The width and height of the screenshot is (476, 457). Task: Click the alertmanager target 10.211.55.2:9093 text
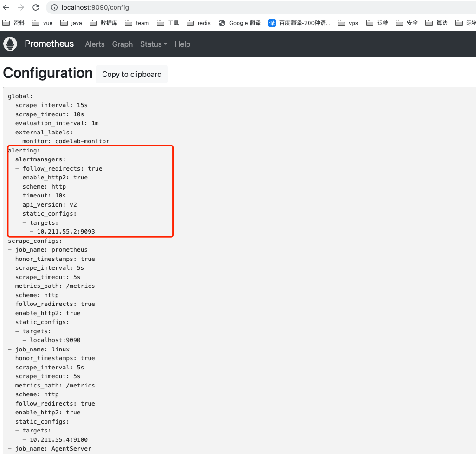tap(66, 232)
